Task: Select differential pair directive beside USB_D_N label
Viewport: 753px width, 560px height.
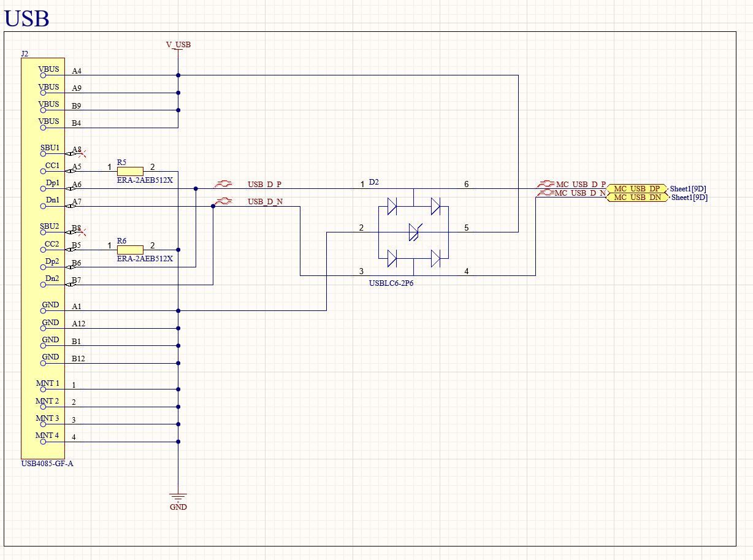Action: pos(223,201)
